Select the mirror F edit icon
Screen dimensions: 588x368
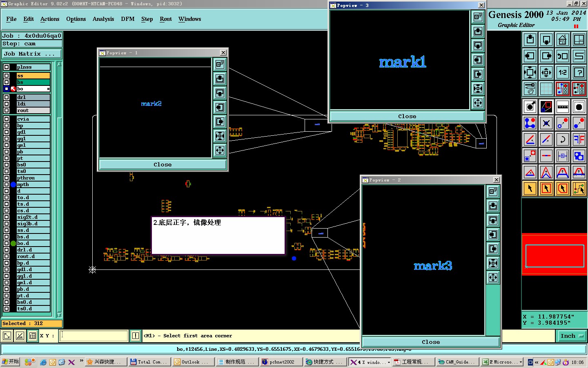coord(579,139)
